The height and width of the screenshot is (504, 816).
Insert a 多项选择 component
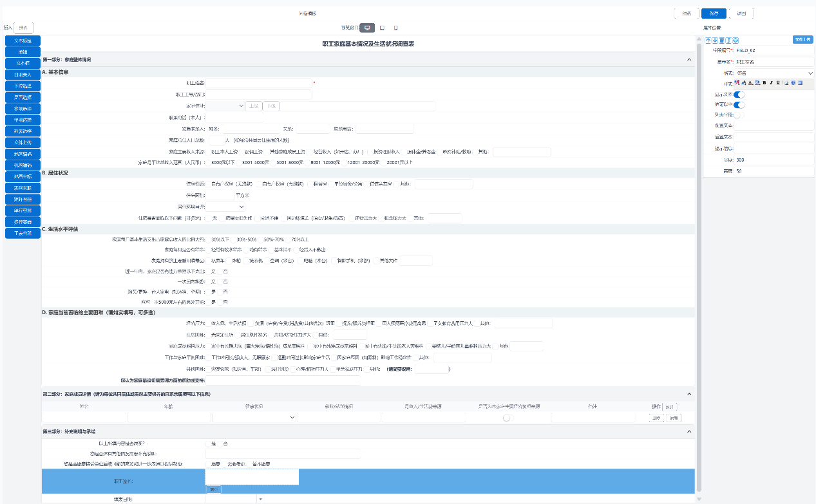coord(23,108)
